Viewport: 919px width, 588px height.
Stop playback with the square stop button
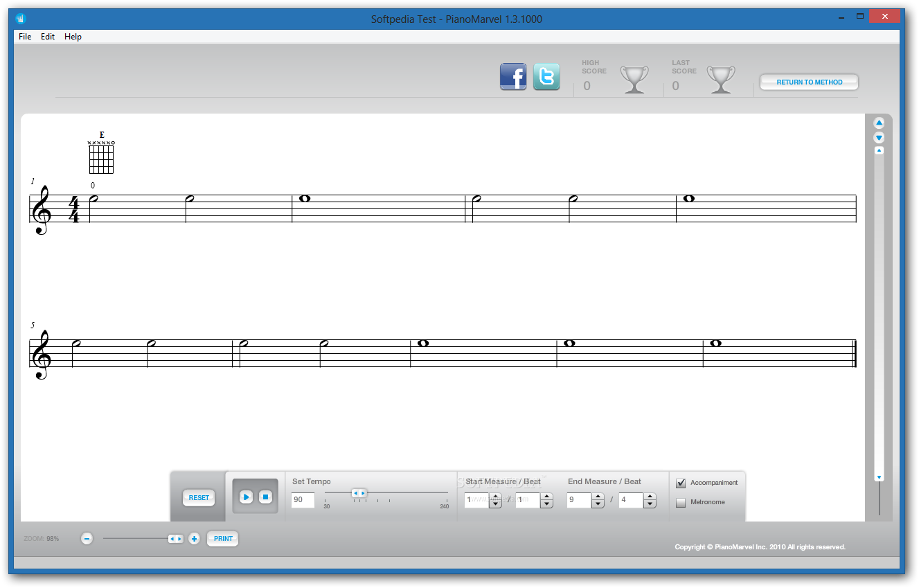[265, 497]
